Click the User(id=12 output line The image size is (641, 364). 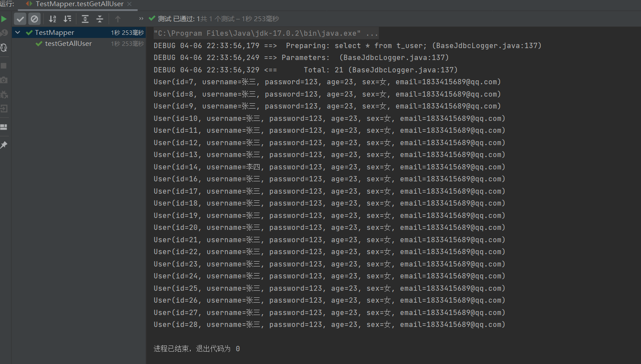tap(330, 143)
